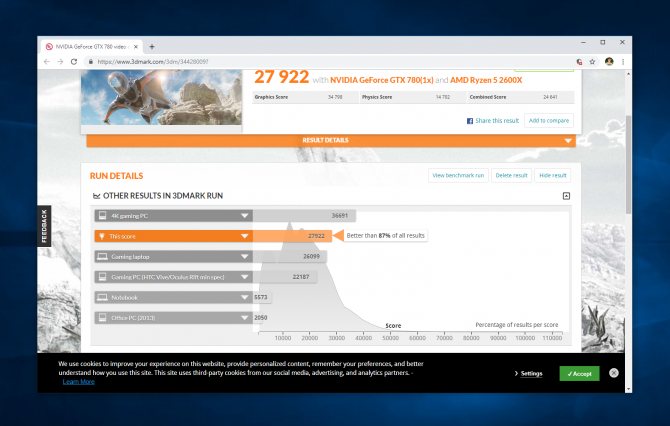Viewport: 670px width, 426px height.
Task: Click the trophy icon on This score
Action: click(102, 236)
